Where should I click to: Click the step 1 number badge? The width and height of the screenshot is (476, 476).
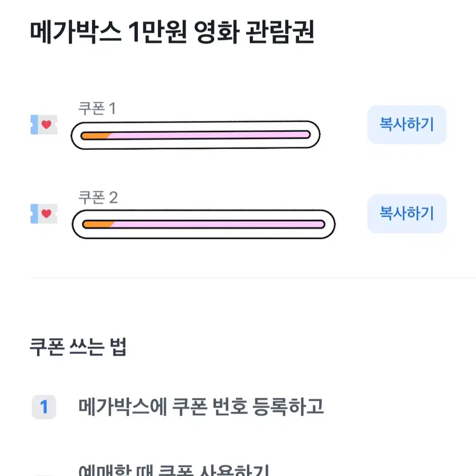click(x=44, y=407)
